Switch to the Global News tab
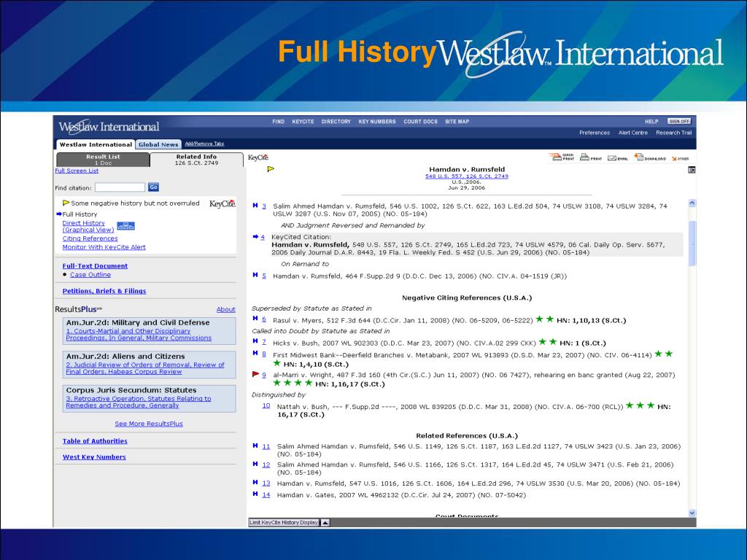Viewport: 747px width, 560px height. (158, 144)
